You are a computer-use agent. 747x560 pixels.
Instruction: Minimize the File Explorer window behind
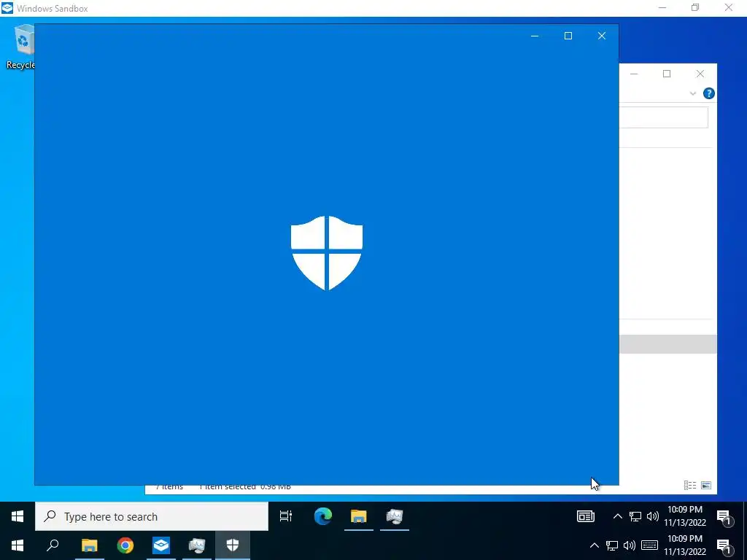coord(634,74)
